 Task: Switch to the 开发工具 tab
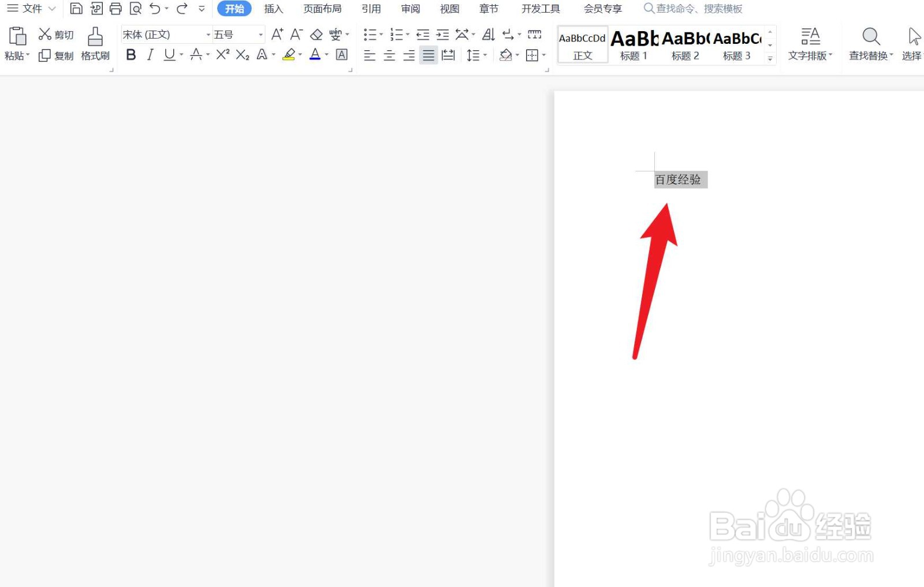541,9
